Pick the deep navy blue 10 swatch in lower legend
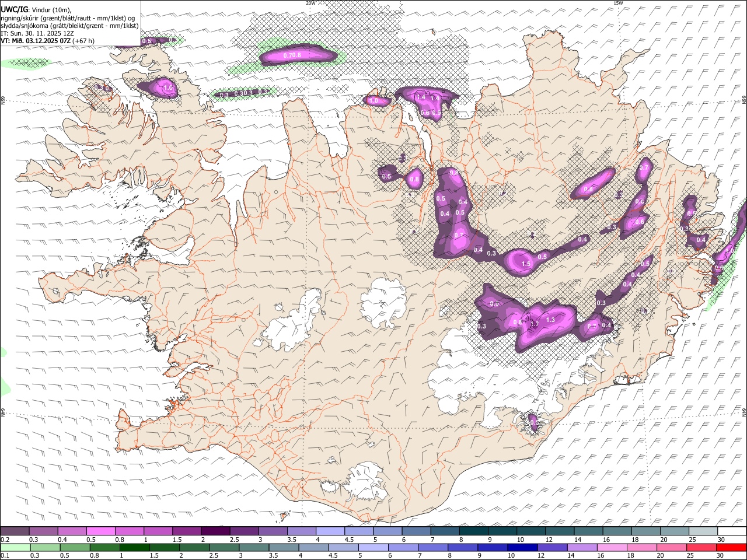747x560 pixels. [x=522, y=547]
